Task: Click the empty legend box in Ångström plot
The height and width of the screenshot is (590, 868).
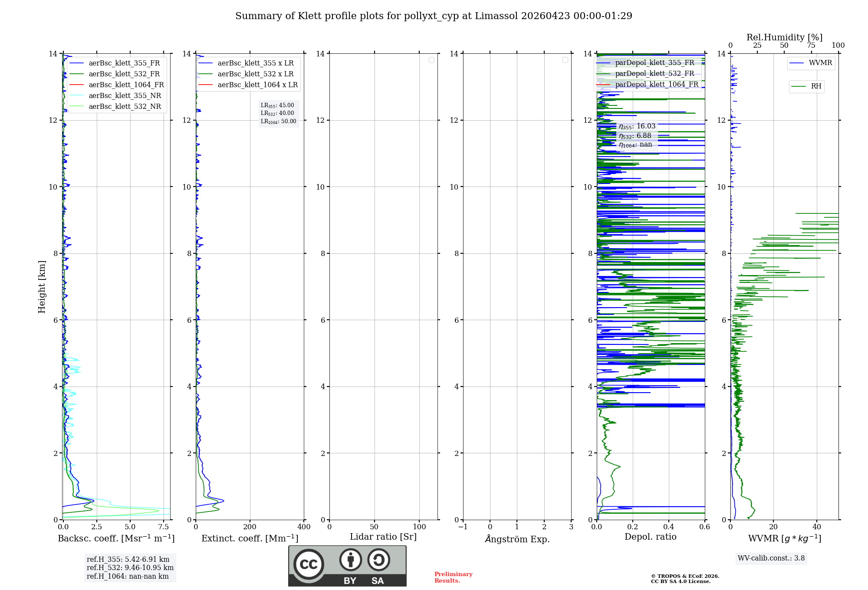Action: point(565,60)
